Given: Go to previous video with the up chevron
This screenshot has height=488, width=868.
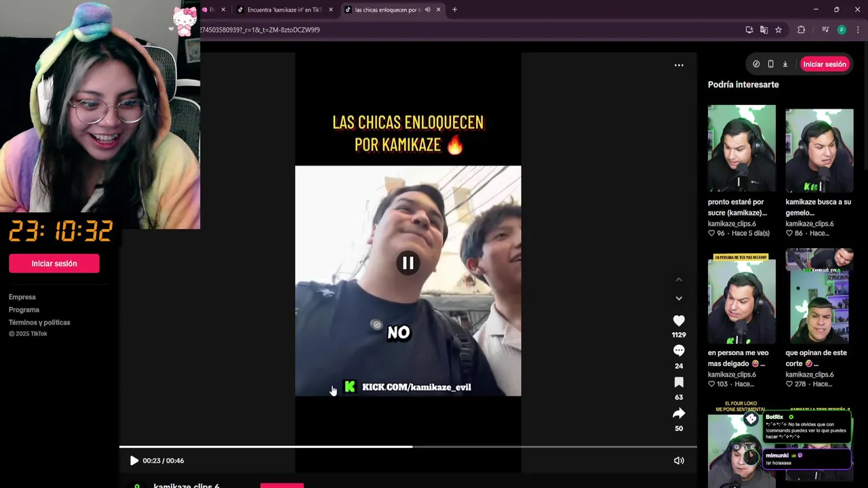Looking at the screenshot, I should coord(679,279).
